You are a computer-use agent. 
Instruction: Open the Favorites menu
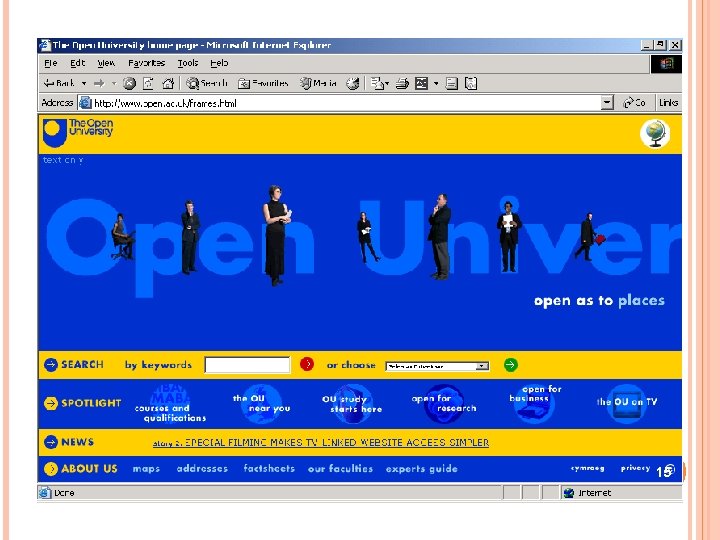point(146,63)
